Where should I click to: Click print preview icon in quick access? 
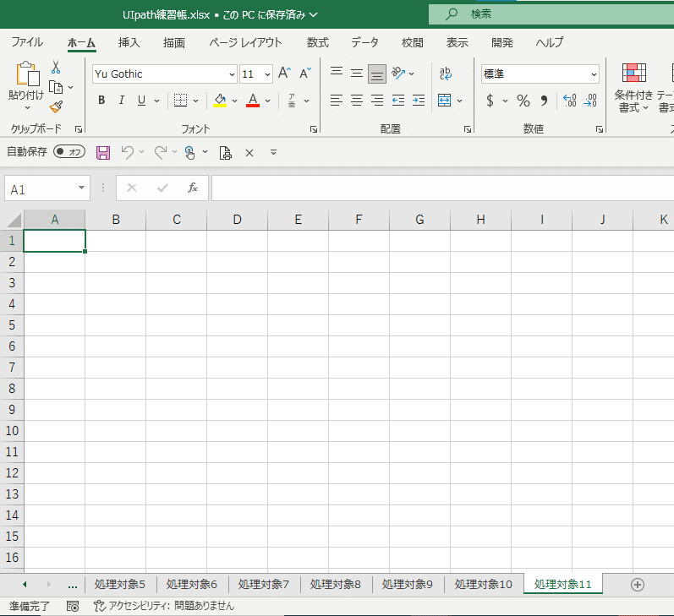[x=225, y=152]
